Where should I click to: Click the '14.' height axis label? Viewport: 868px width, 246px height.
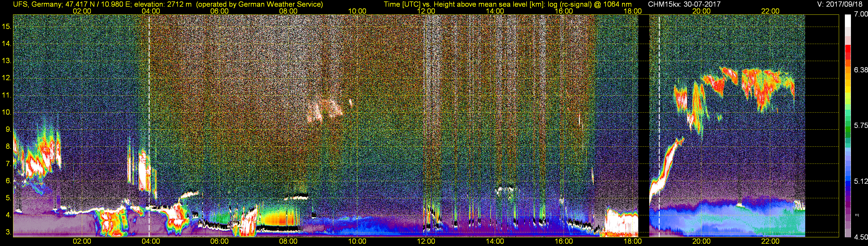click(x=6, y=44)
